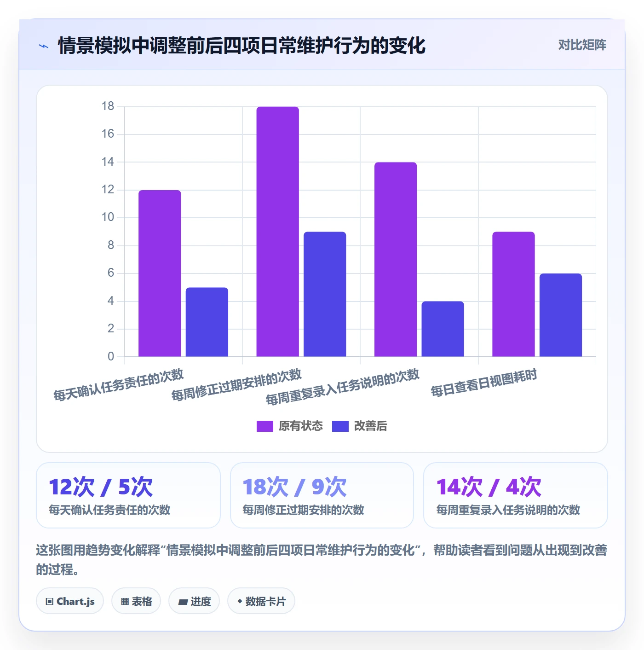The image size is (644, 650).
Task: Open the 18次 / 9次 data card
Action: click(322, 495)
